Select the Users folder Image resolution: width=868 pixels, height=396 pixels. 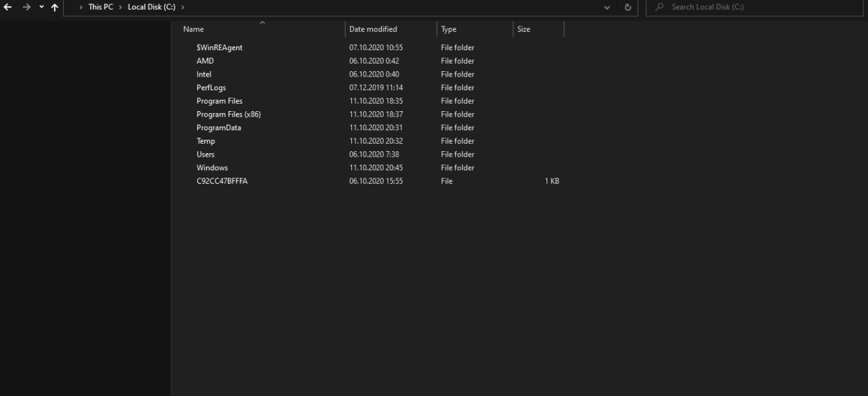(205, 154)
